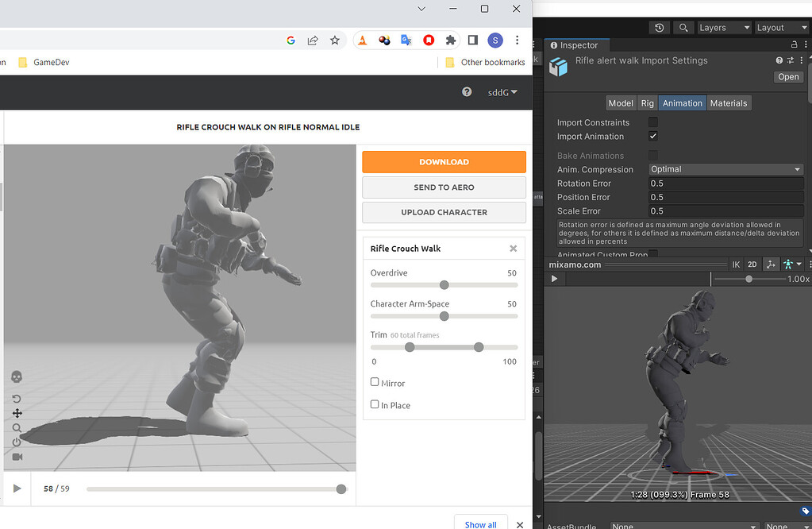This screenshot has width=812, height=529.
Task: Check the In Place checkbox
Action: click(374, 404)
